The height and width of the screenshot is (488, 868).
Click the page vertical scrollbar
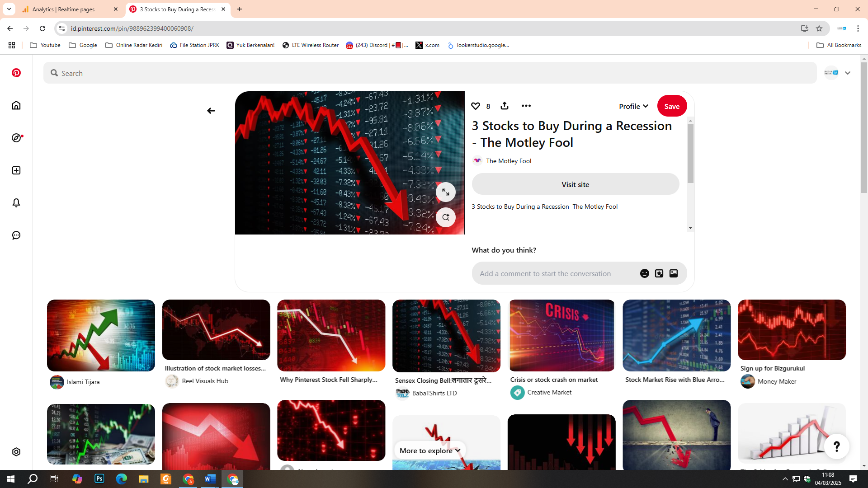(x=864, y=127)
